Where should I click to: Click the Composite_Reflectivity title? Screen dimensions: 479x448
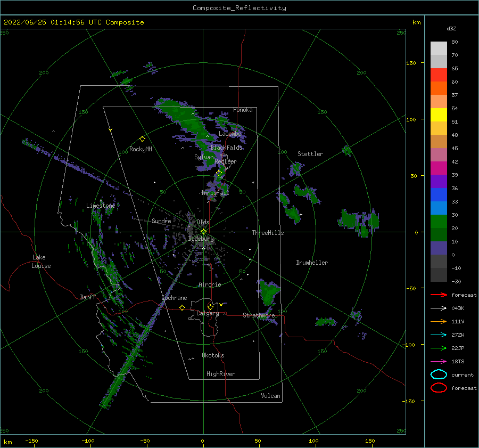[x=240, y=8]
